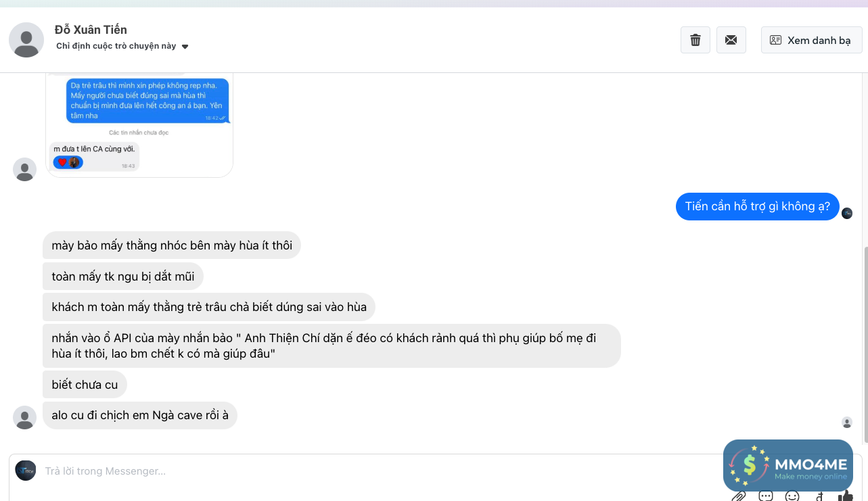Click the 'Tiến cần hỗ trợ gì không ạ?' bubble
The image size is (868, 501).
point(757,206)
